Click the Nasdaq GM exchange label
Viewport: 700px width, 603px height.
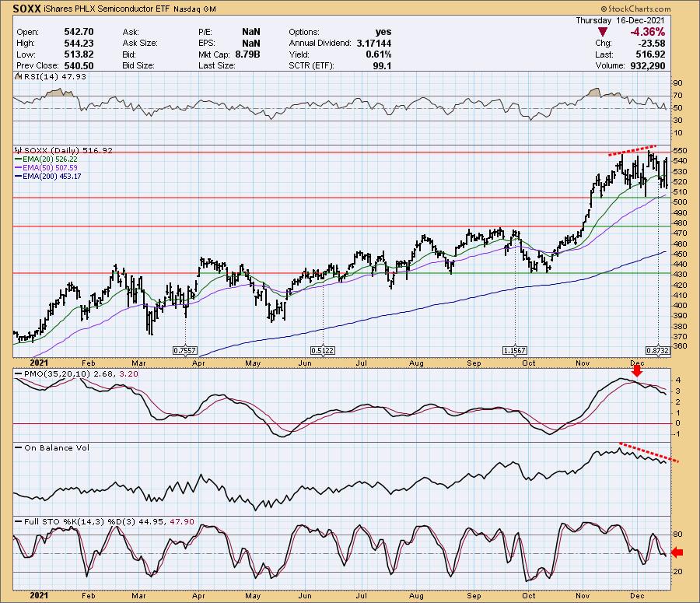(194, 9)
